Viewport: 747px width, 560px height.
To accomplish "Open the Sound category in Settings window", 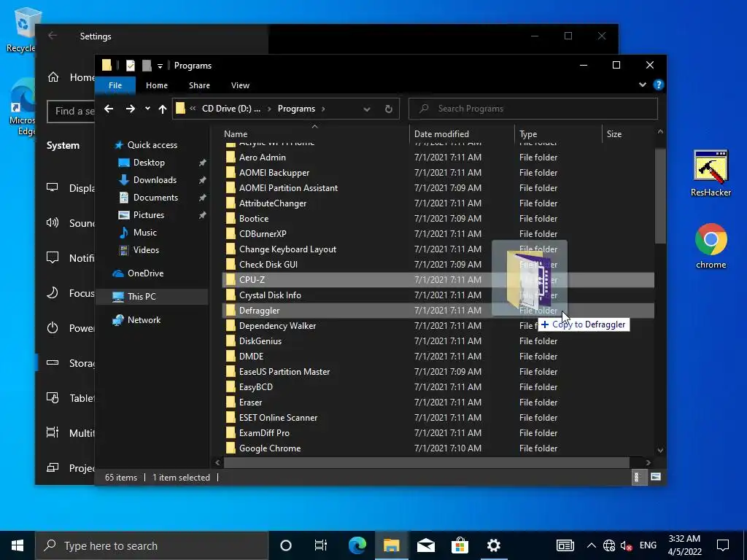I will pyautogui.click(x=70, y=223).
